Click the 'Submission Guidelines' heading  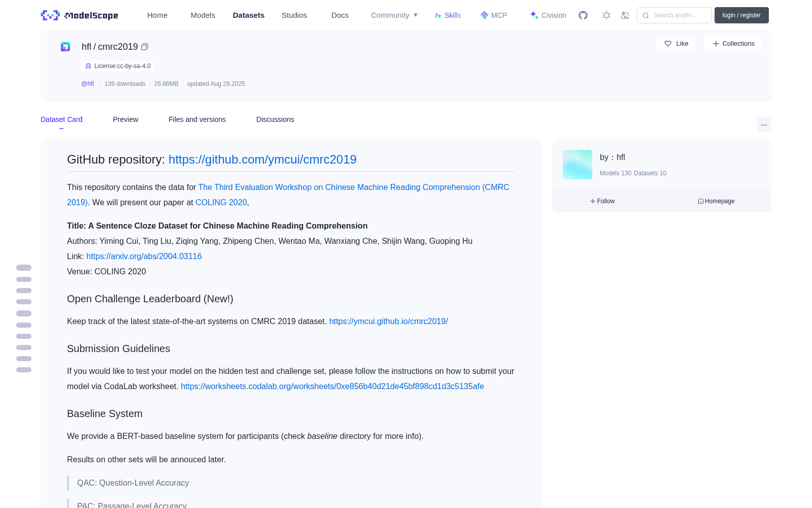point(119,348)
